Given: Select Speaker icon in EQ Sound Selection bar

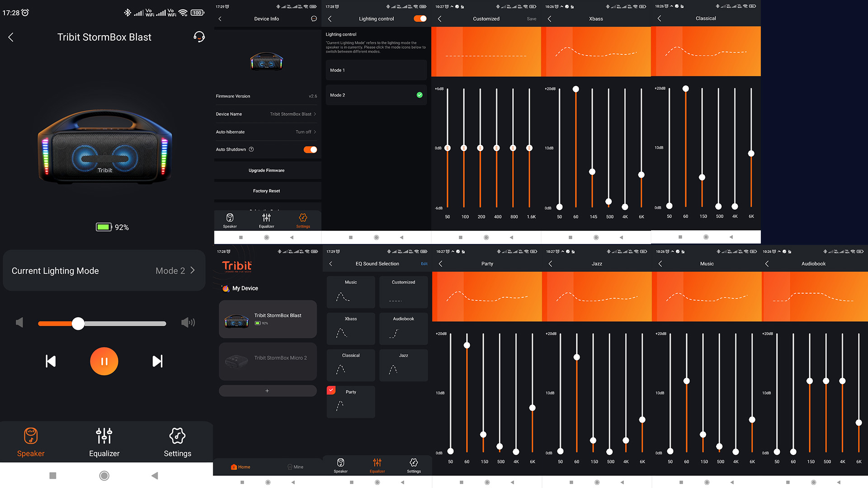Looking at the screenshot, I should 340,465.
